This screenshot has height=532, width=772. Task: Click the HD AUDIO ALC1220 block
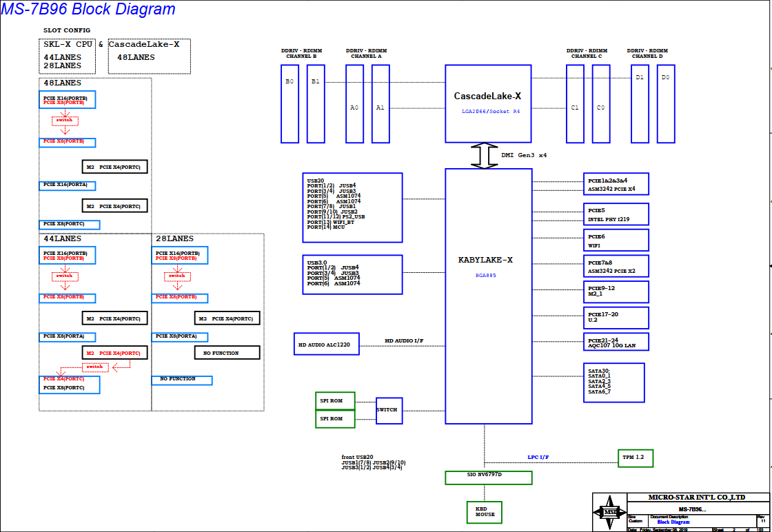(x=326, y=344)
